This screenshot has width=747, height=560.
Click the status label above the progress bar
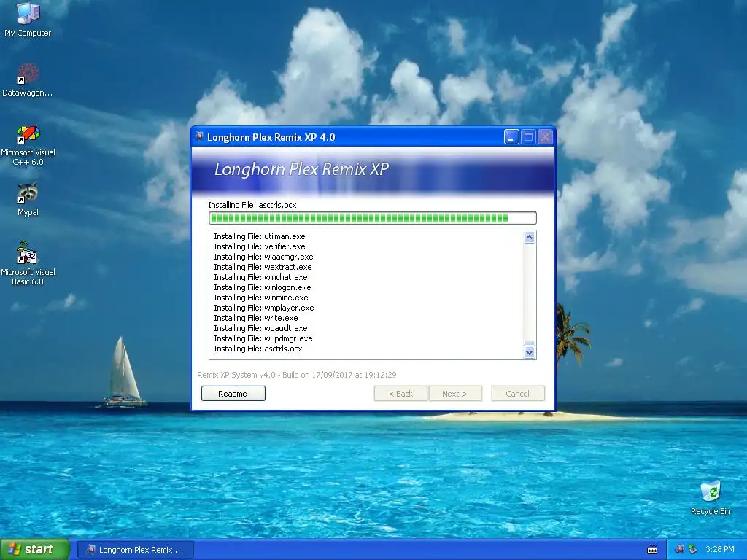pos(252,205)
